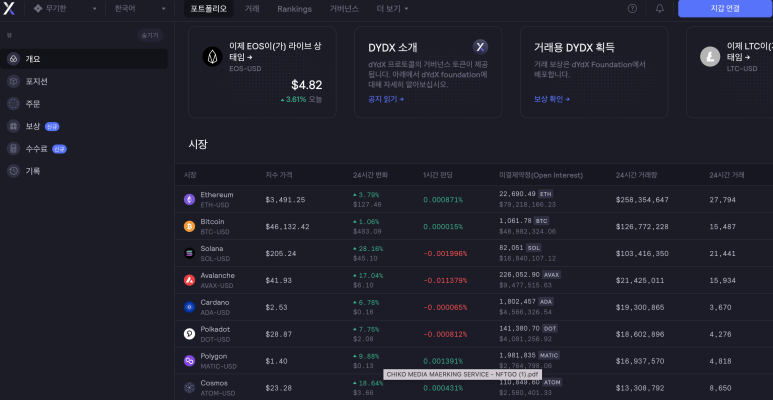Click the Polygon coin icon

click(x=189, y=361)
